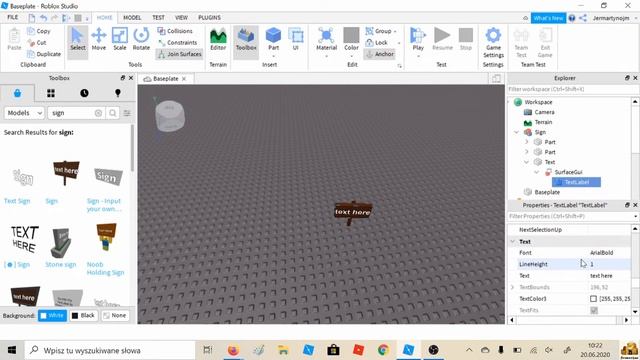Close the Baseplate document tab
The width and height of the screenshot is (640, 360).
click(184, 79)
